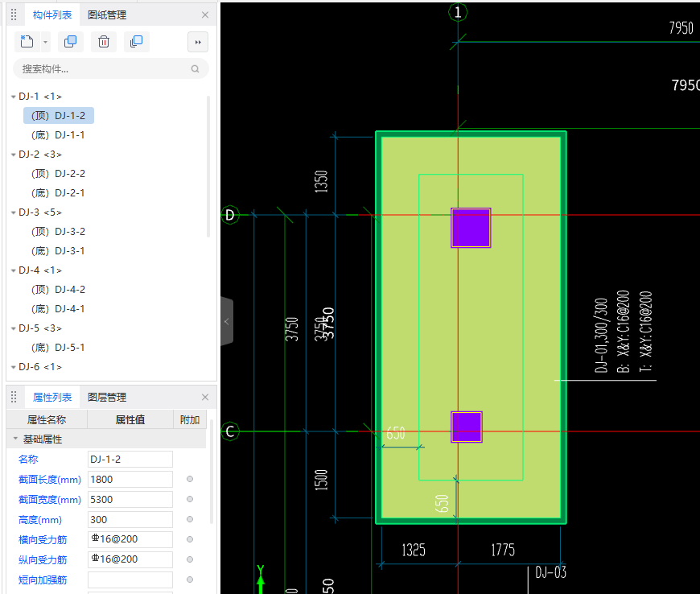The height and width of the screenshot is (594, 700).
Task: Select the (底) DJ-4-1 item
Action: [58, 309]
